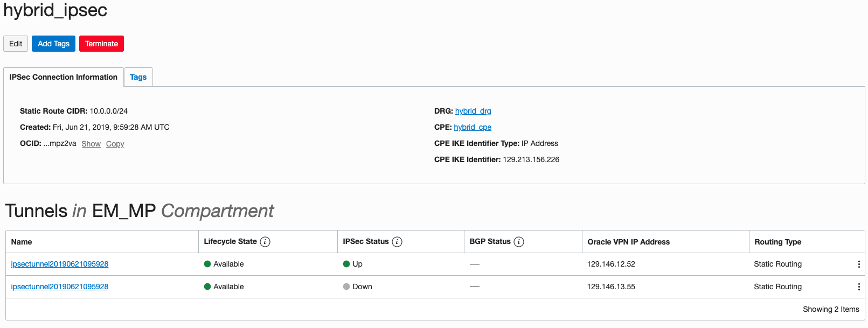The width and height of the screenshot is (868, 328).
Task: Click Available status dot in first row
Action: pyautogui.click(x=207, y=264)
